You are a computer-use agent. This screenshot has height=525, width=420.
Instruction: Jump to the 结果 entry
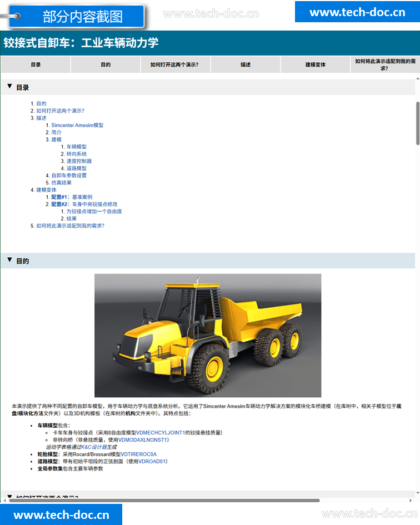[x=71, y=219]
